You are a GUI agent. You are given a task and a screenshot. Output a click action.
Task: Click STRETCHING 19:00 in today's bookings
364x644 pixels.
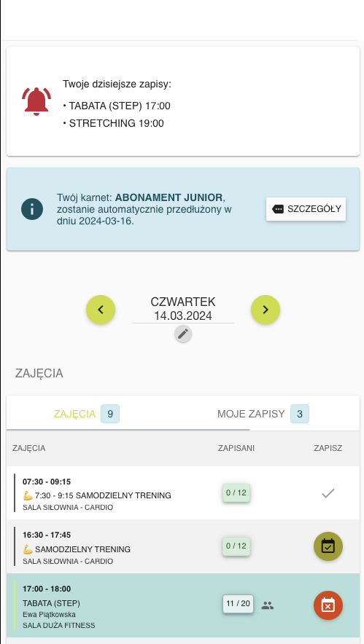coord(117,123)
